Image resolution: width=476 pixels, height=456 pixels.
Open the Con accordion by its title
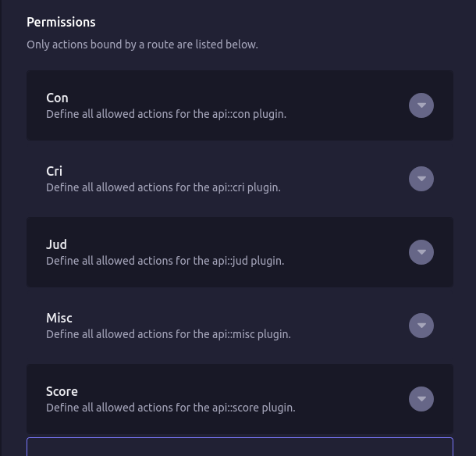(57, 98)
